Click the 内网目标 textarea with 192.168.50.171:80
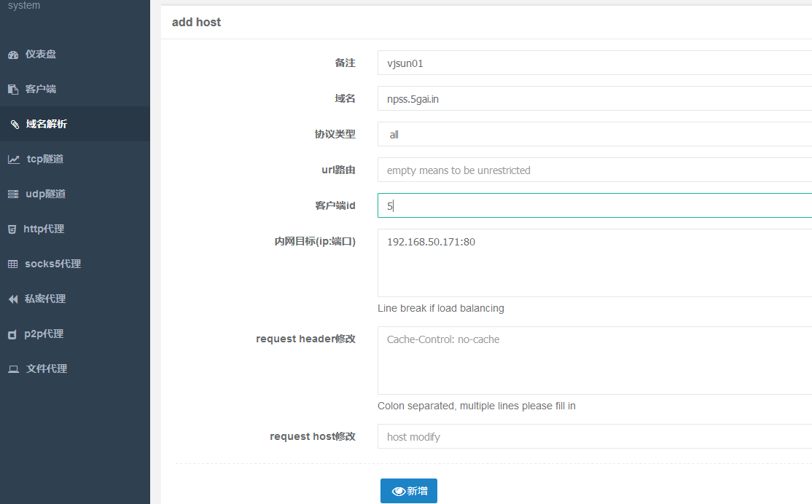Viewport: 812px width, 504px height. point(594,263)
